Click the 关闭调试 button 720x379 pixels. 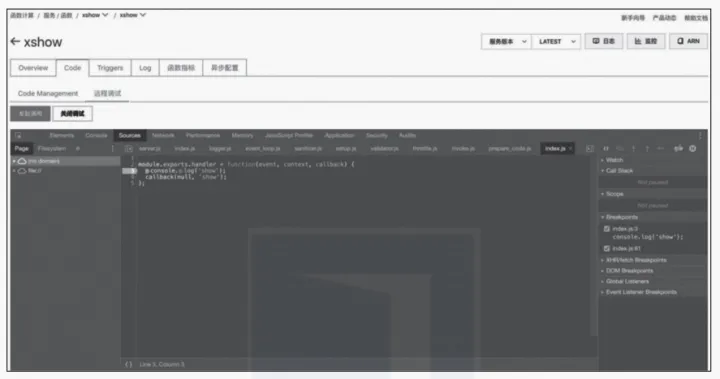tap(73, 113)
